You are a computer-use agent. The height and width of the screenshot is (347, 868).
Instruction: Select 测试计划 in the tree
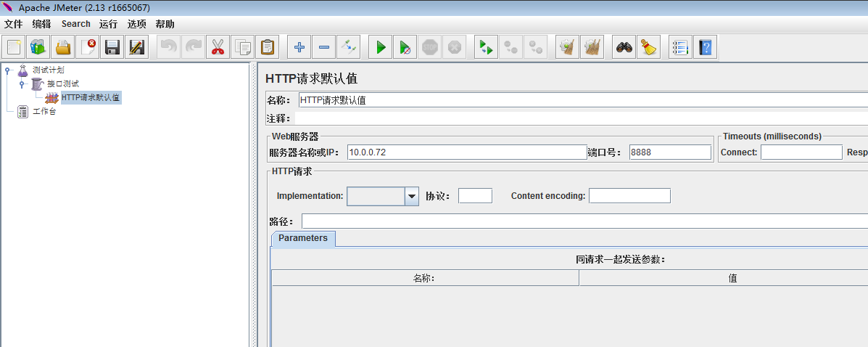(48, 70)
